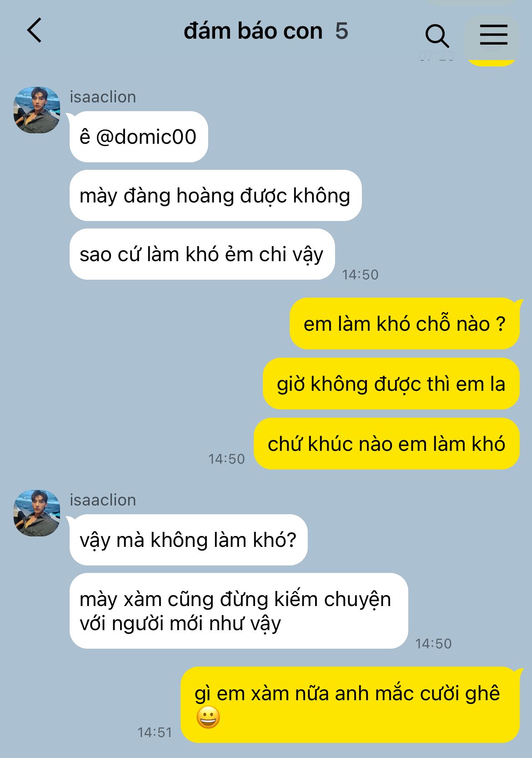Image resolution: width=532 pixels, height=758 pixels.
Task: Select message 'vậy mà không làm khó?'
Action: (x=188, y=540)
